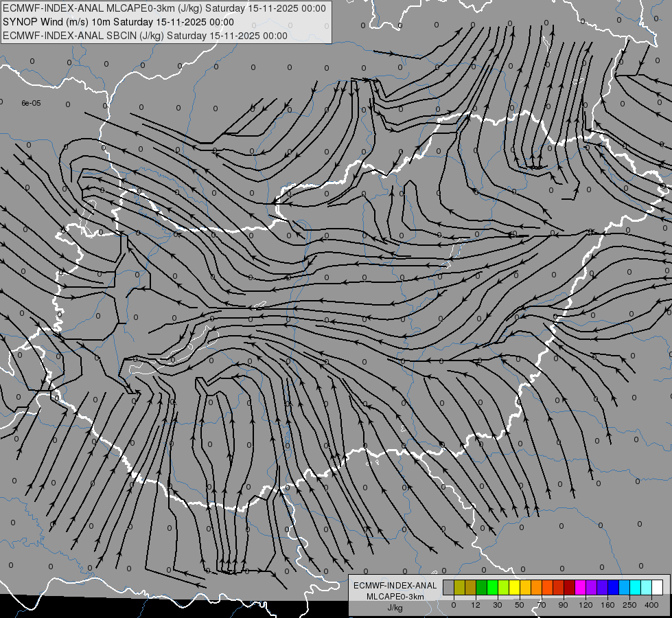Choose the dark red legend swatch
Image resolution: width=672 pixels, height=618 pixels.
click(570, 587)
